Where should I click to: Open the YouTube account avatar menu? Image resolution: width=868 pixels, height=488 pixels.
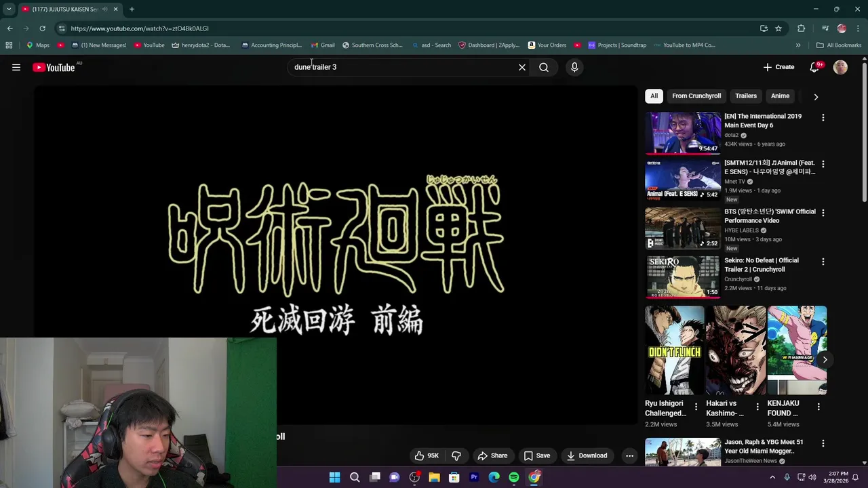pyautogui.click(x=840, y=67)
